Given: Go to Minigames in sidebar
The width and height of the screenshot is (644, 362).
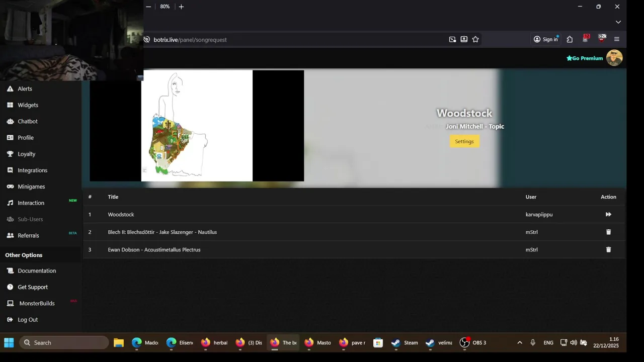Looking at the screenshot, I should click(x=31, y=187).
